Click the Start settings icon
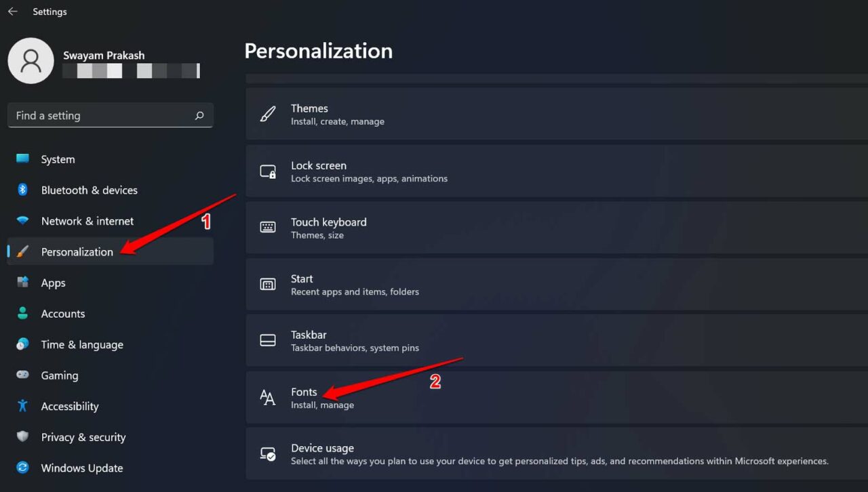The width and height of the screenshot is (868, 492). coord(267,284)
